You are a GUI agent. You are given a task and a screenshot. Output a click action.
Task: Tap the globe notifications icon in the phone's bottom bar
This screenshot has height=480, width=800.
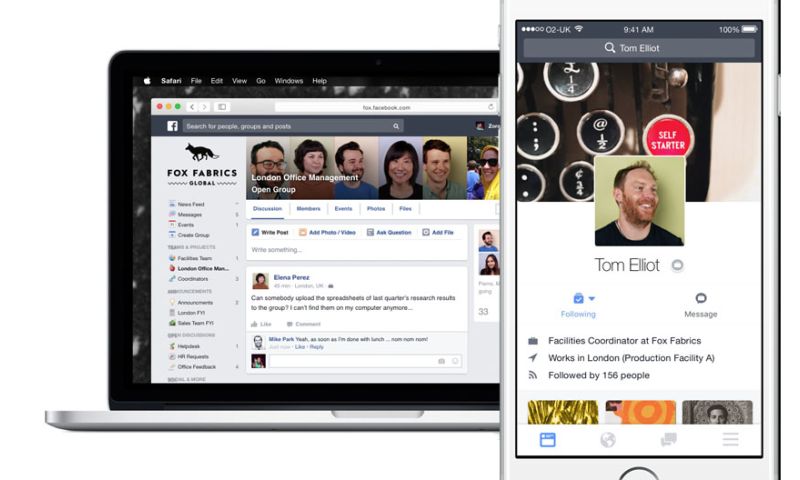(608, 440)
